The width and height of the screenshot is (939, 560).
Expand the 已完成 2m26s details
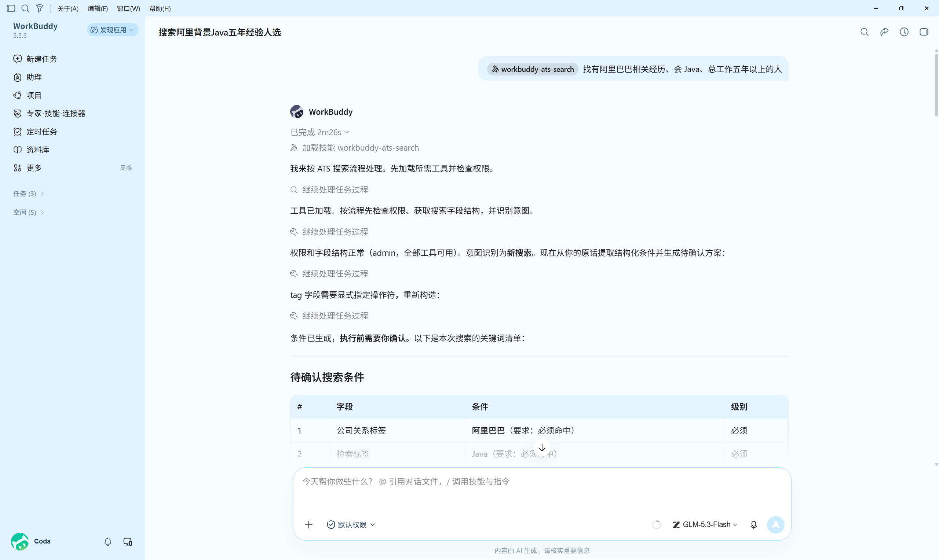tap(319, 132)
